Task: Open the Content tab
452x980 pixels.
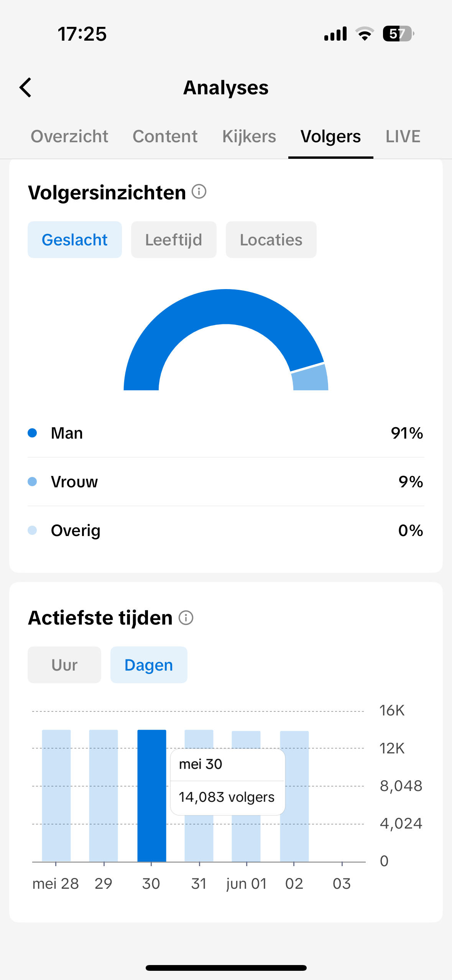Action: [165, 136]
